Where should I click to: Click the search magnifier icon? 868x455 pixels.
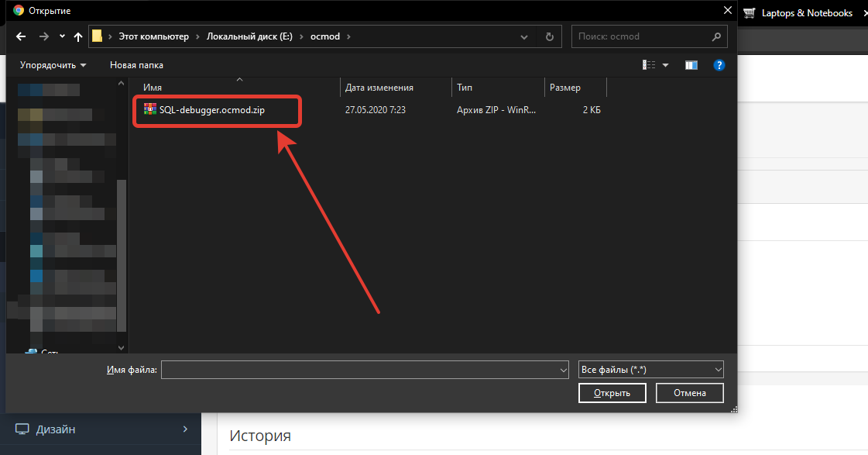[717, 36]
